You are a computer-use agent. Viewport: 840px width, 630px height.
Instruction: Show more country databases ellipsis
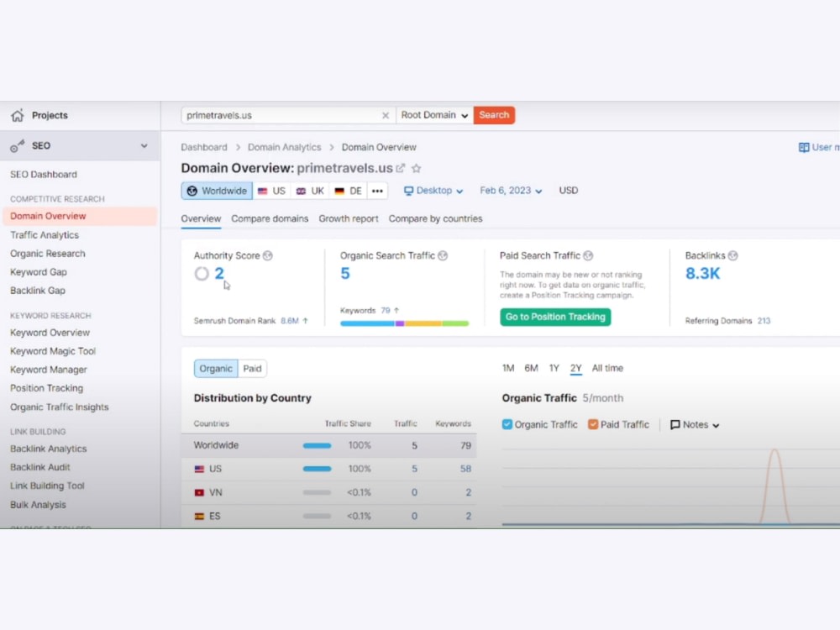377,191
